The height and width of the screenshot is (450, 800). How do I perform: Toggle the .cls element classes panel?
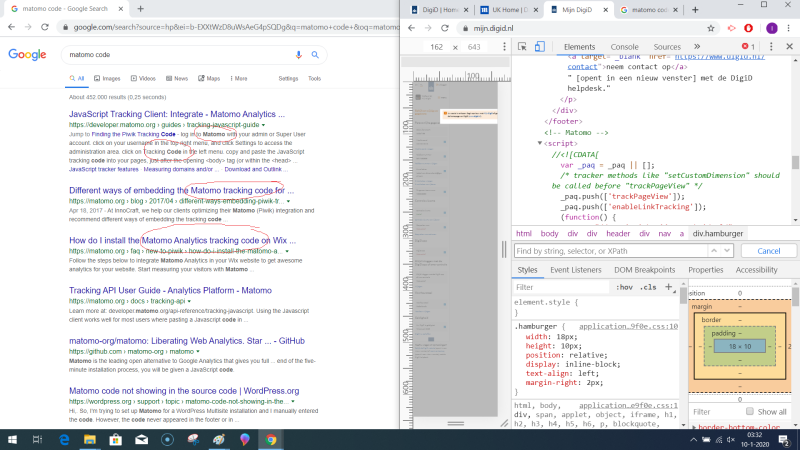[648, 287]
